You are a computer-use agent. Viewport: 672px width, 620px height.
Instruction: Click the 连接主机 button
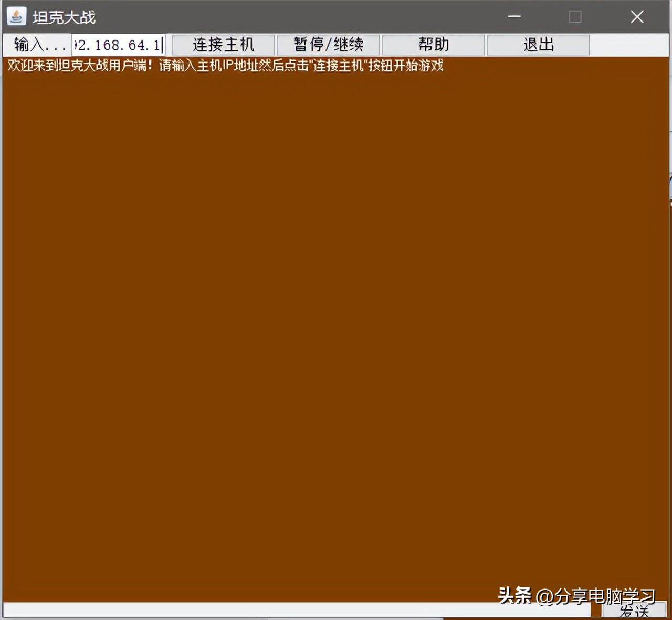click(x=224, y=45)
